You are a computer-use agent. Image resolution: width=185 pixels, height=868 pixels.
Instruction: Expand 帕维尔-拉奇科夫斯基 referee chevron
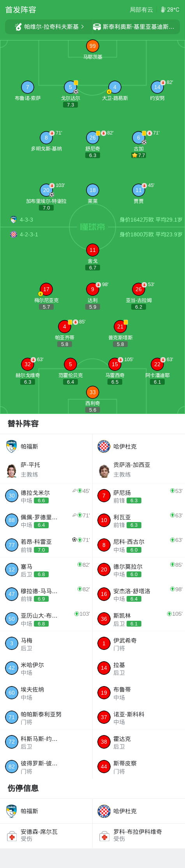82,27
